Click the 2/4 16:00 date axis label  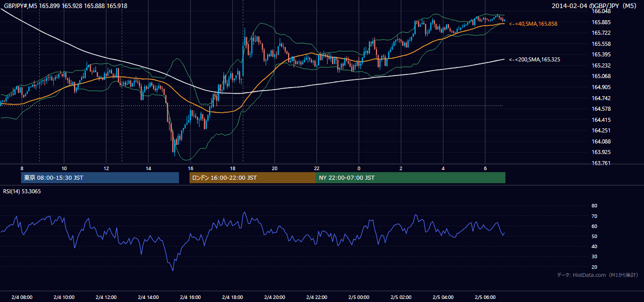point(190,297)
